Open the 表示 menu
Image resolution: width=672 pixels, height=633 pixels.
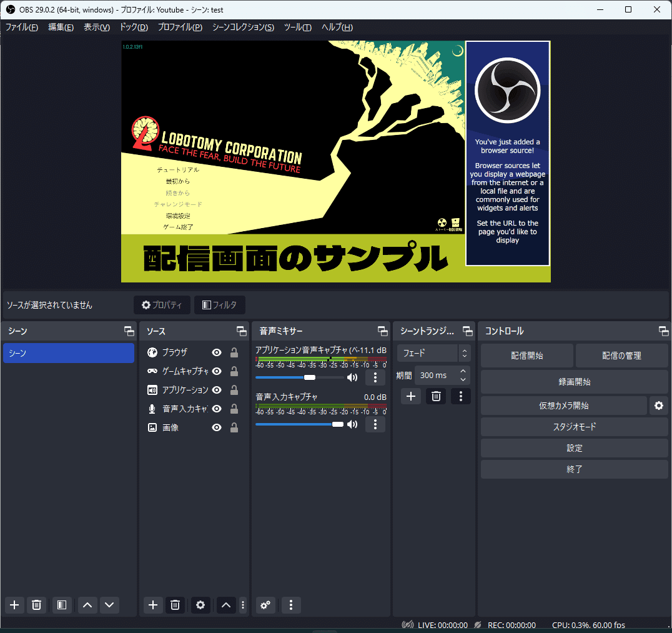point(96,27)
